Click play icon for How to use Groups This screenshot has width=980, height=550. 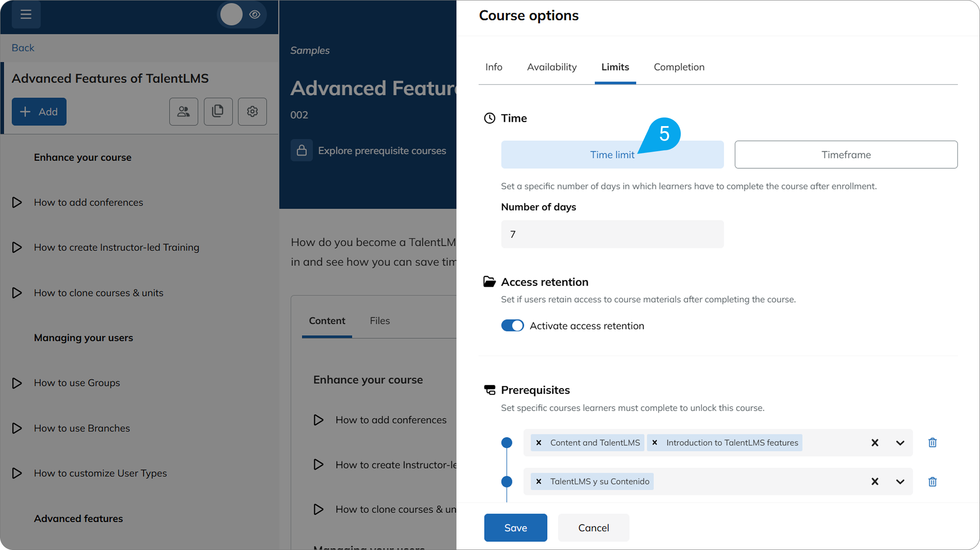(x=17, y=383)
